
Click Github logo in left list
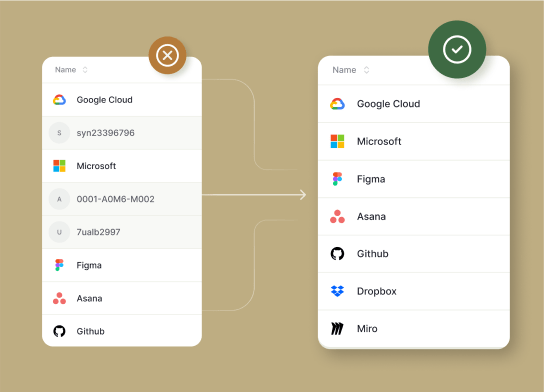point(59,331)
